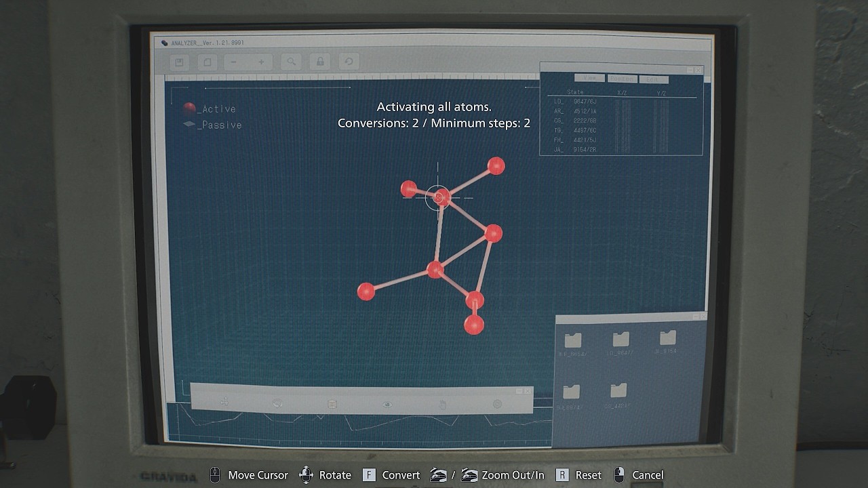
Task: Select the axis move icon on floating toolbar
Action: (224, 403)
